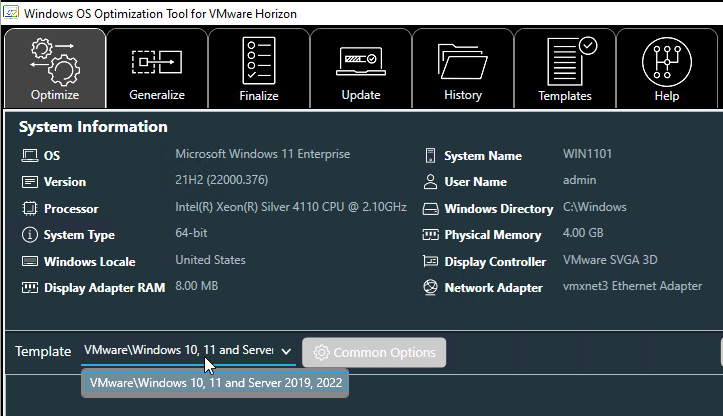The width and height of the screenshot is (723, 416).
Task: Click the OS laptop icon
Action: pos(30,155)
